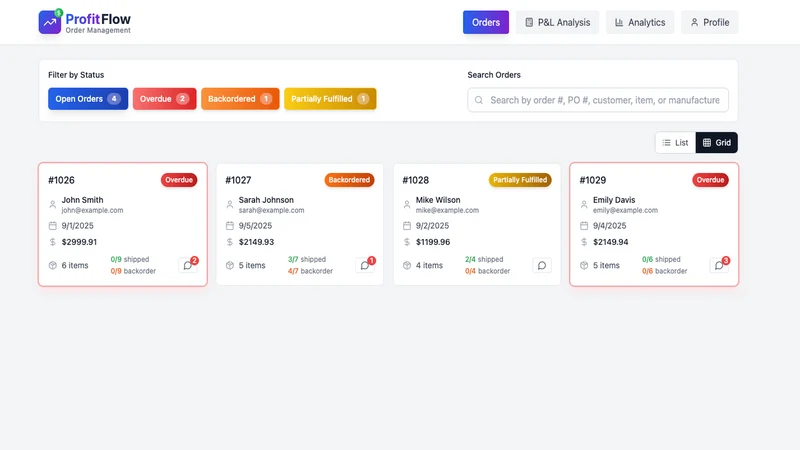Click the 4/7 backorder text
The height and width of the screenshot is (450, 800).
310,271
